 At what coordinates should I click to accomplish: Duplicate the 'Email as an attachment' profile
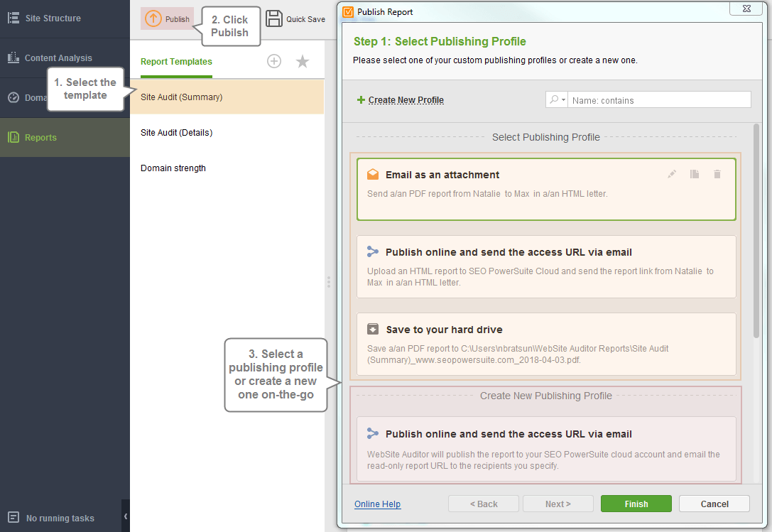coord(695,174)
